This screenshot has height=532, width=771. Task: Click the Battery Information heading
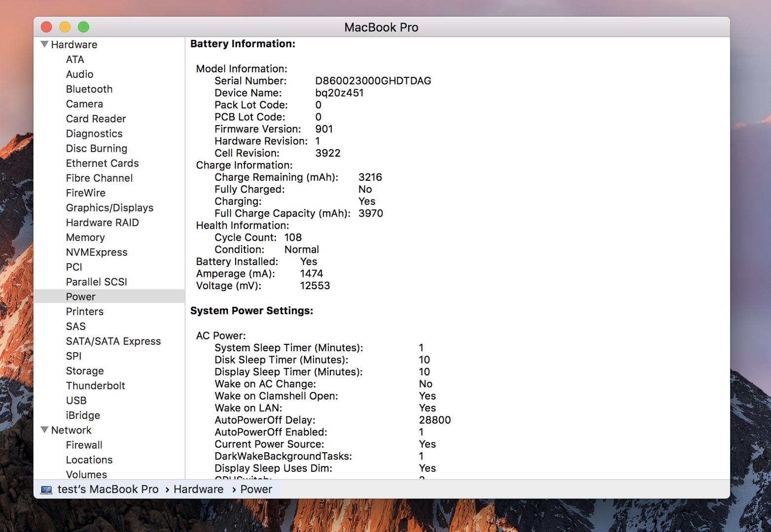click(243, 44)
